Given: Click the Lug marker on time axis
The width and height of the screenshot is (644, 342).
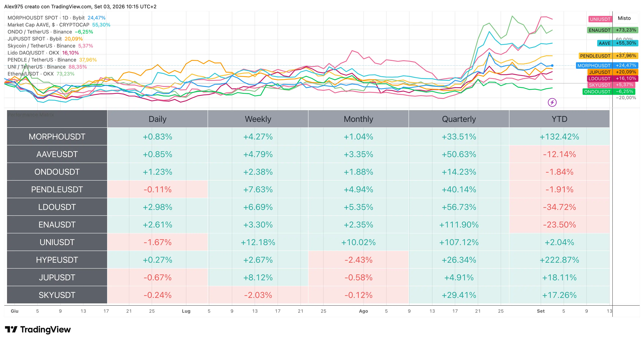Looking at the screenshot, I should pos(186,311).
